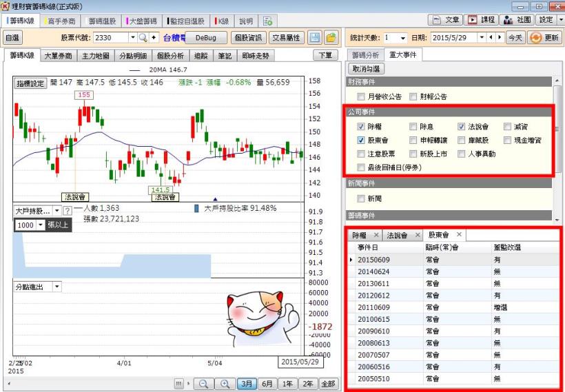Image resolution: width=565 pixels, height=392 pixels.
Task: Select the 全部 time range button
Action: (328, 384)
